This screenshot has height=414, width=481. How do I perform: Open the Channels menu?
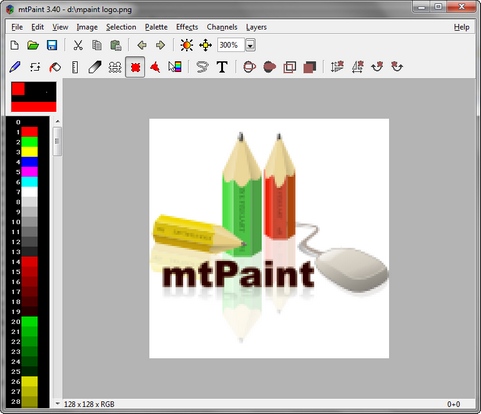click(222, 27)
